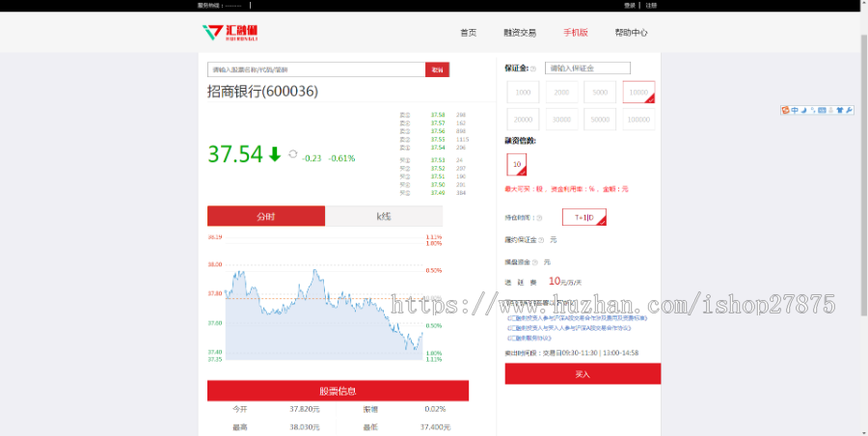
Task: Click the help icon next to 履约保证金
Action: pyautogui.click(x=541, y=240)
